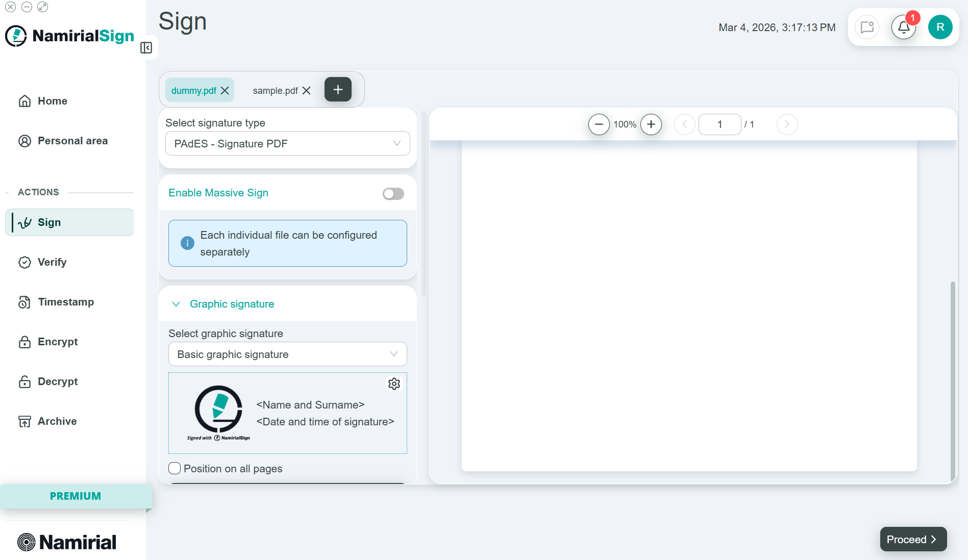The height and width of the screenshot is (560, 968).
Task: Open the user profile avatar R
Action: tap(940, 27)
